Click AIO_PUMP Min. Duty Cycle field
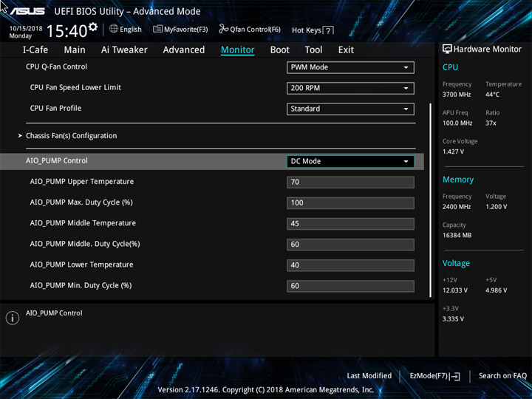532x399 pixels. point(350,286)
